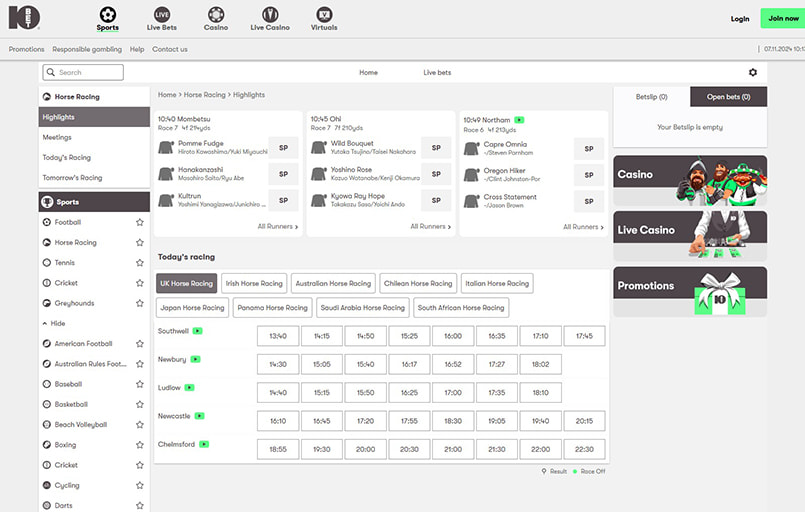The image size is (805, 512).
Task: Click the Search input field
Action: 83,72
